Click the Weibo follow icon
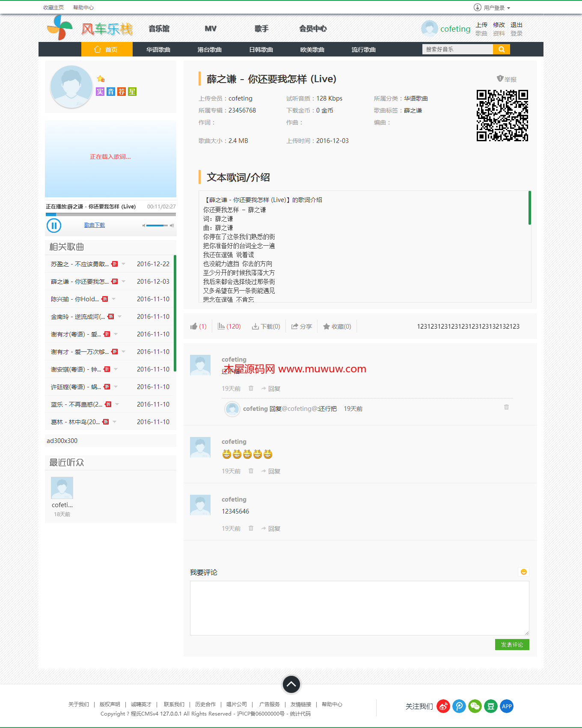The height and width of the screenshot is (728, 582). click(443, 706)
